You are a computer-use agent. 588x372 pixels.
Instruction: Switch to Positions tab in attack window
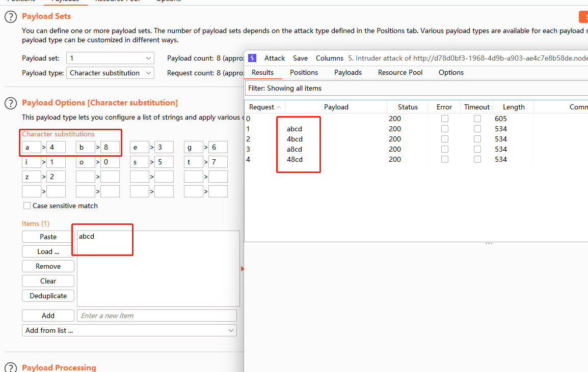304,72
